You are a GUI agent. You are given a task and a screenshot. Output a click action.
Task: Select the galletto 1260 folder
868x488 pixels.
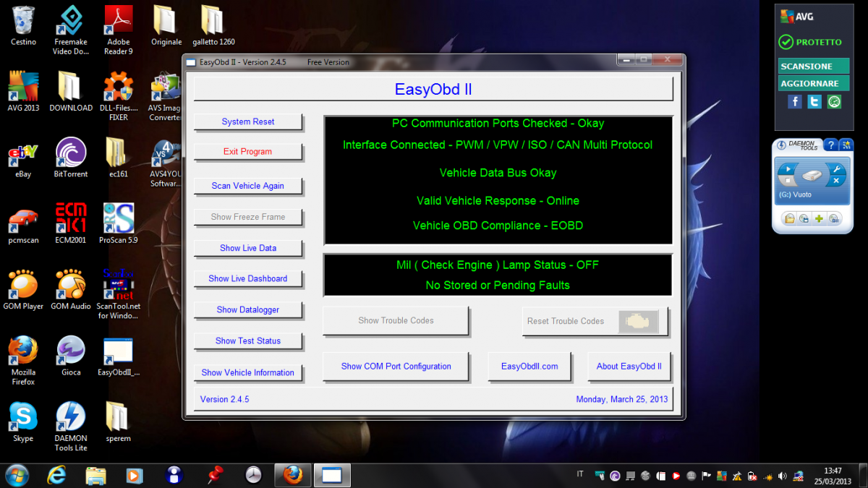pyautogui.click(x=213, y=25)
